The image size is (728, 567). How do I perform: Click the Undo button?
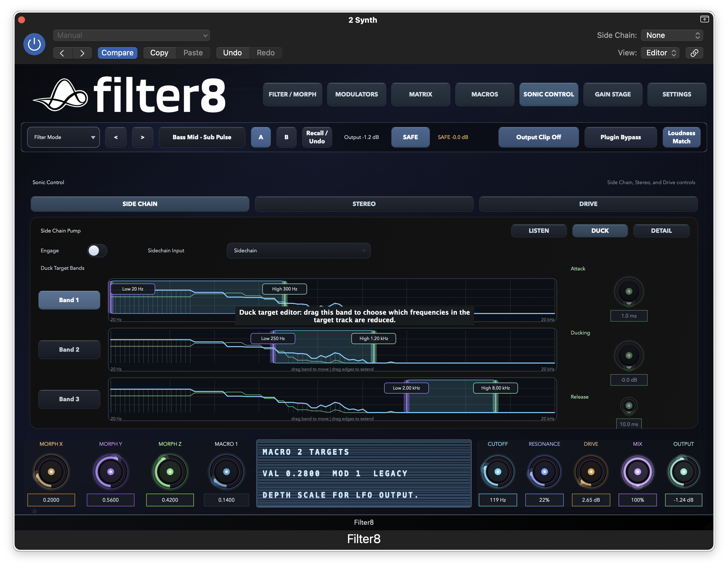click(x=232, y=53)
